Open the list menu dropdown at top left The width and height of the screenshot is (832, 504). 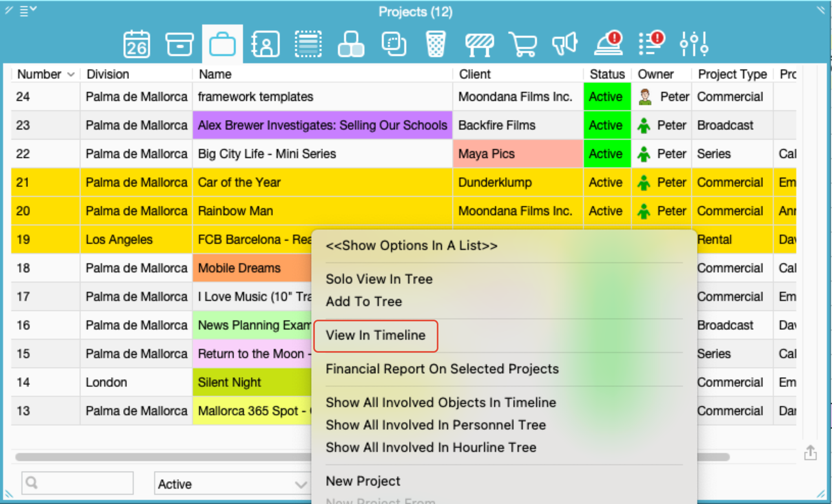click(x=28, y=11)
